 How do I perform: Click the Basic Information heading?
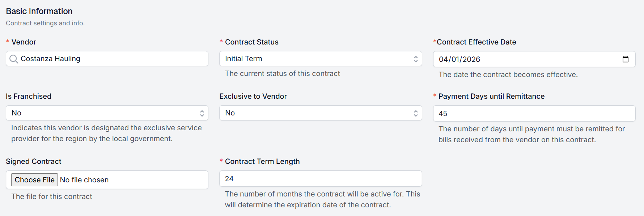(39, 11)
